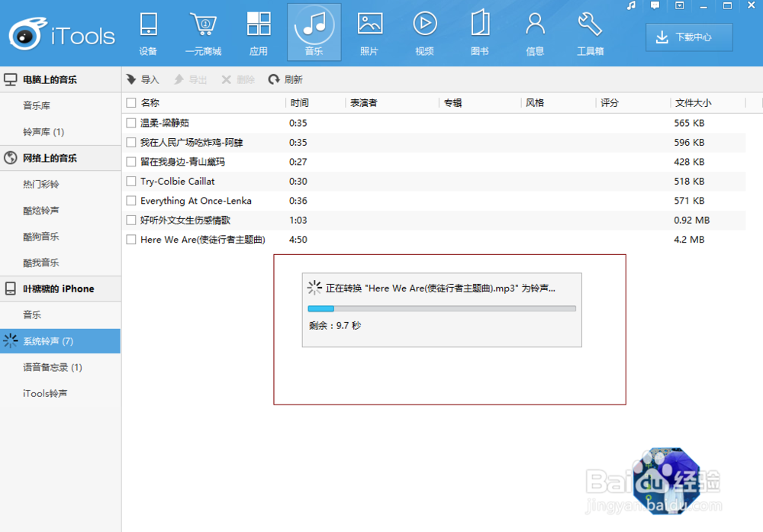Click the 4.2 MB file size cell
This screenshot has width=763, height=532.
point(689,240)
